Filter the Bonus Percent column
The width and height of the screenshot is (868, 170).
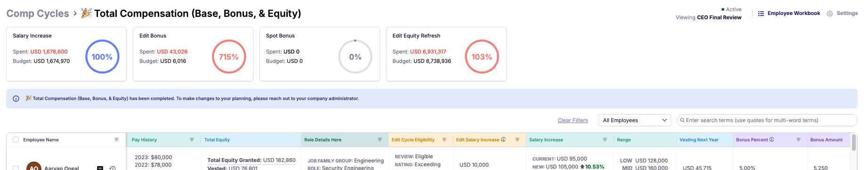798,140
